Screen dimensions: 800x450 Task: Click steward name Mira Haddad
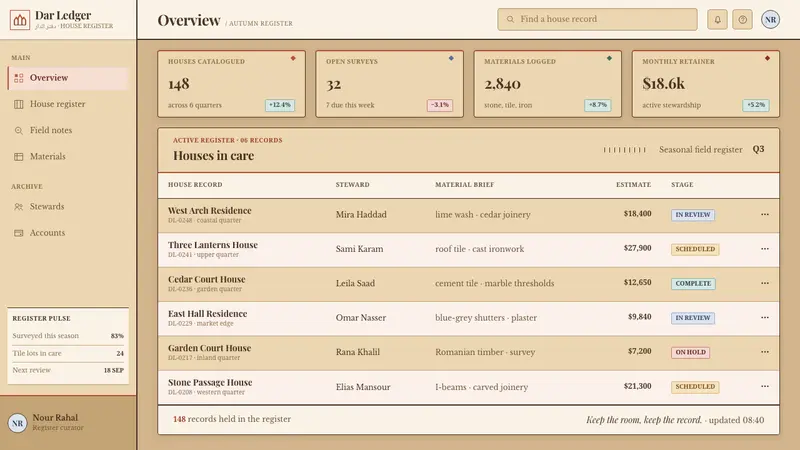(361, 215)
